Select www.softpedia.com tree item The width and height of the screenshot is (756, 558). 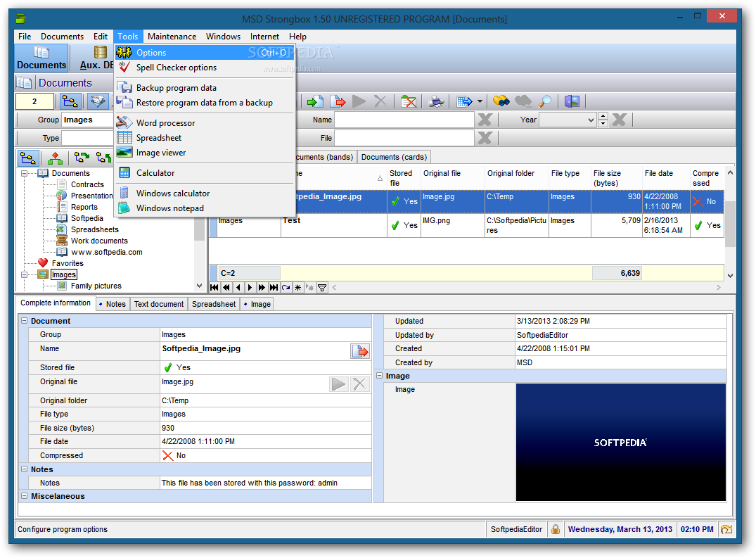tap(107, 252)
